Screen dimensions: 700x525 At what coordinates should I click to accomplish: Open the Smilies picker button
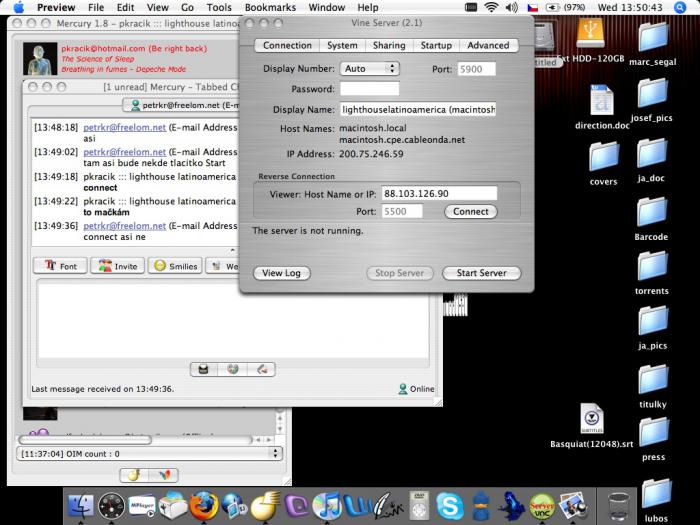[x=175, y=266]
